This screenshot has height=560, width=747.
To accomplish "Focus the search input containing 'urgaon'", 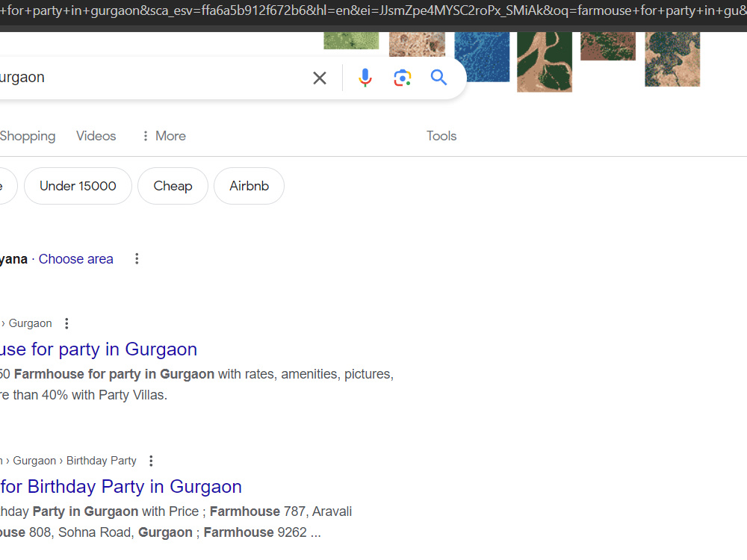I will tap(152, 78).
